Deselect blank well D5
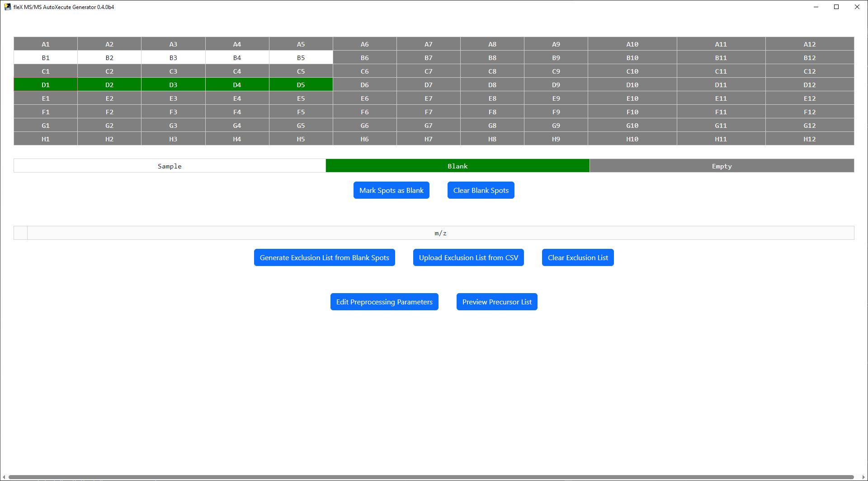The image size is (868, 481). (x=301, y=84)
